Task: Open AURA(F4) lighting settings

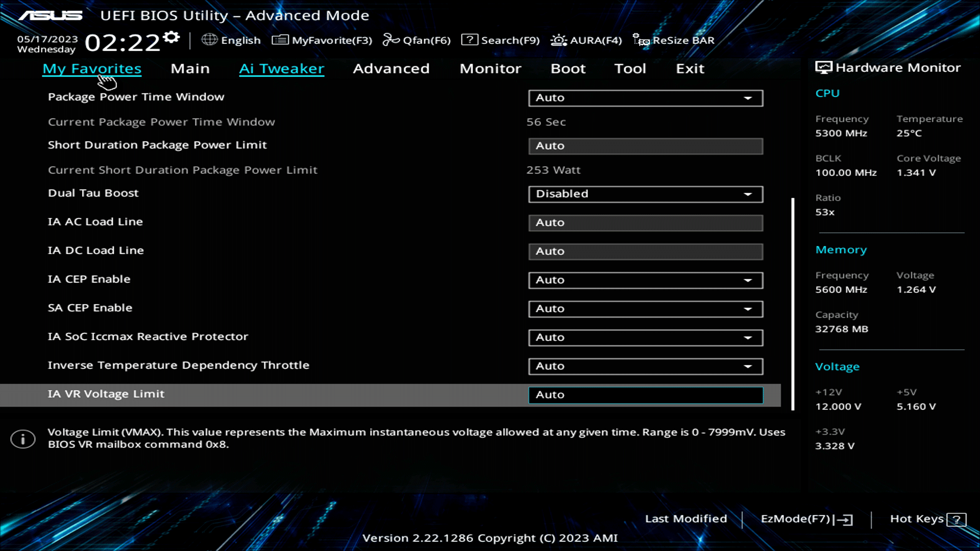Action: (x=558, y=39)
